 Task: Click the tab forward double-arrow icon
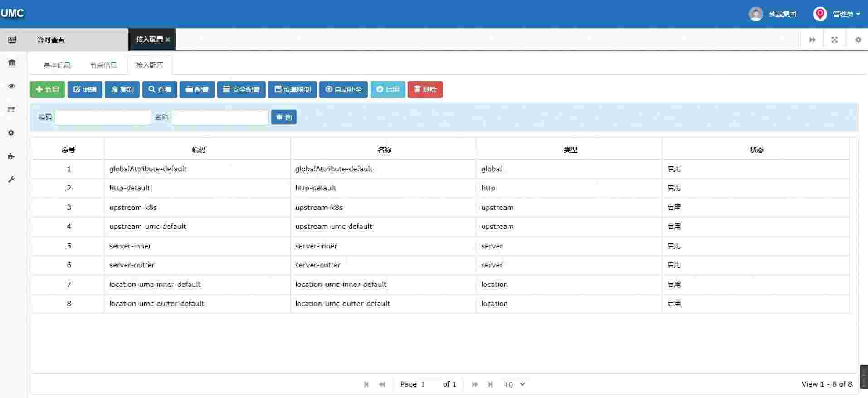(x=812, y=40)
